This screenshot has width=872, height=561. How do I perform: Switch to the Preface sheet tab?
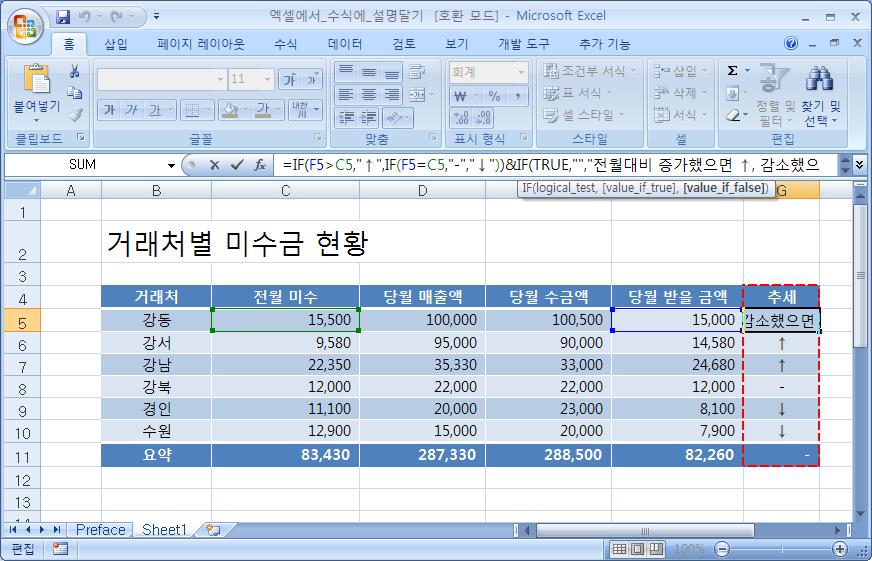point(101,529)
